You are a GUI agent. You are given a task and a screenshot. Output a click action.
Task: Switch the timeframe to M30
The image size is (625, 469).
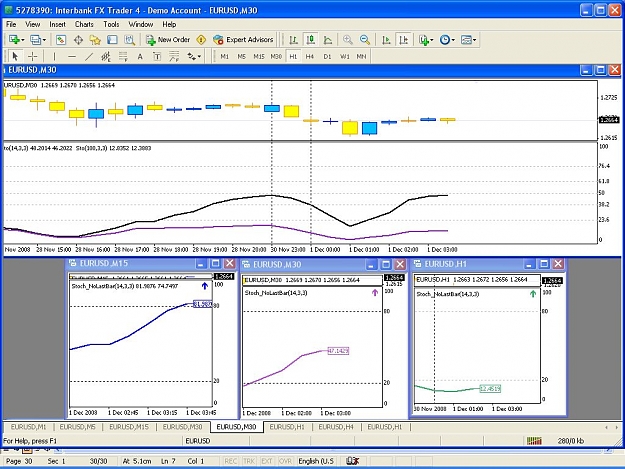coord(276,57)
